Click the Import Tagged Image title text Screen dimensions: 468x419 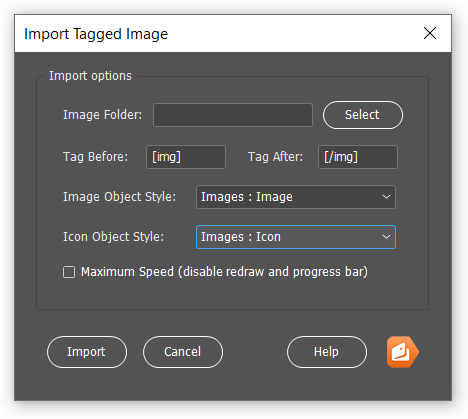(96, 34)
